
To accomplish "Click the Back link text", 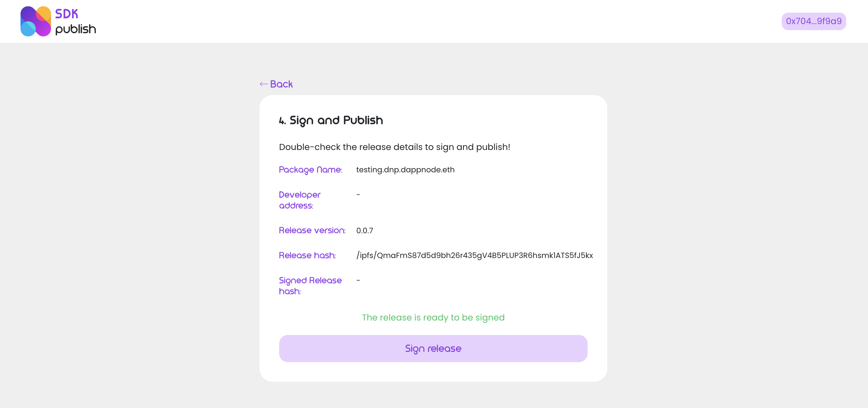I will pyautogui.click(x=281, y=84).
